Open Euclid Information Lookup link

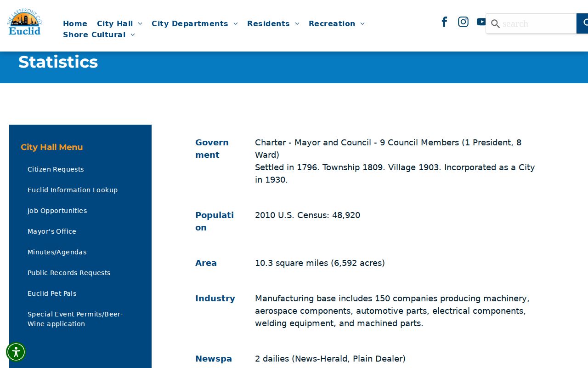(73, 190)
